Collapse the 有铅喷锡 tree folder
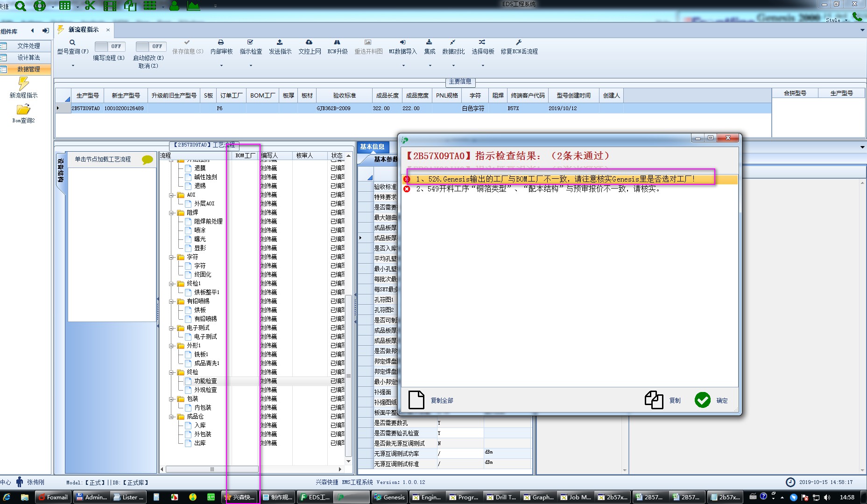The image size is (867, 504). (x=171, y=301)
